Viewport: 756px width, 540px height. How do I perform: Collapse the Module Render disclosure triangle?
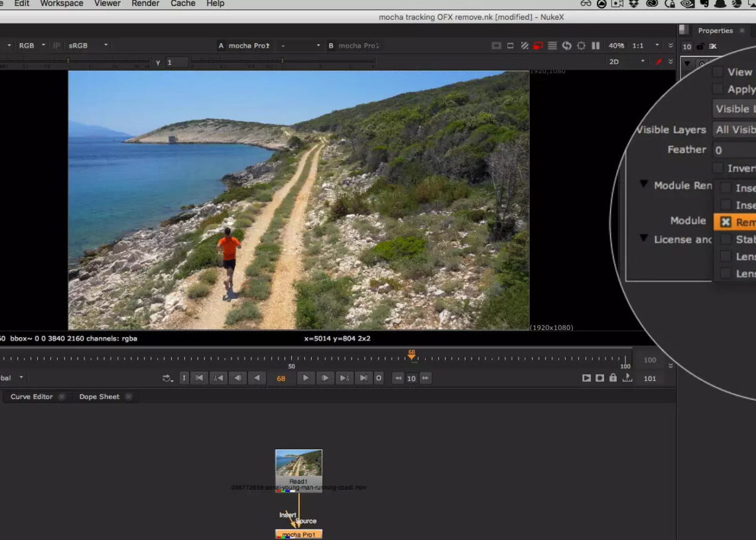coord(644,185)
